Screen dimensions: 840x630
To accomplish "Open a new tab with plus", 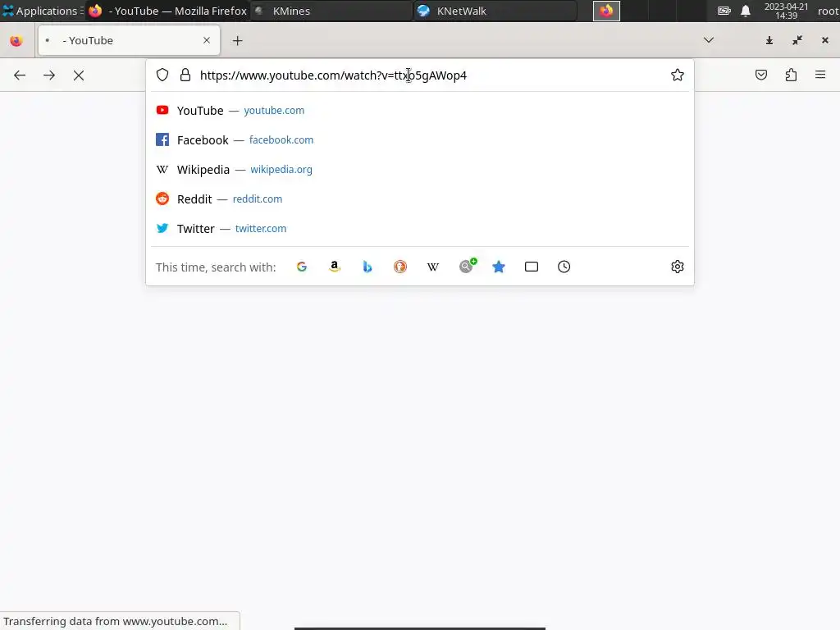I will [237, 41].
